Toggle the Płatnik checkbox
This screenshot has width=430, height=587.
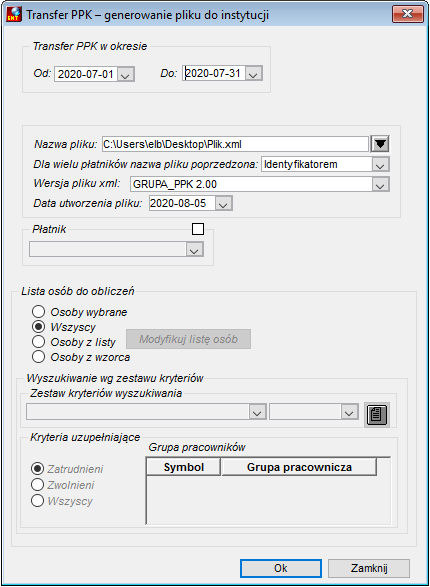[198, 229]
